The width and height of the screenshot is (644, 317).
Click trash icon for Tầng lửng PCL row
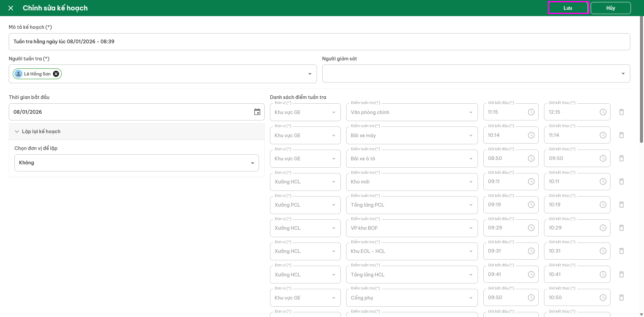[621, 205]
